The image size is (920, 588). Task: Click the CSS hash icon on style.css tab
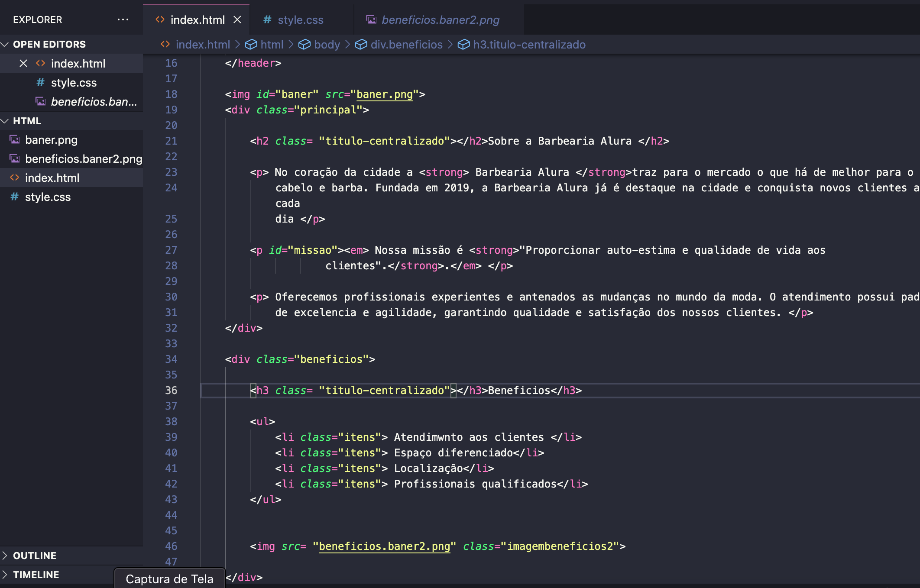267,19
